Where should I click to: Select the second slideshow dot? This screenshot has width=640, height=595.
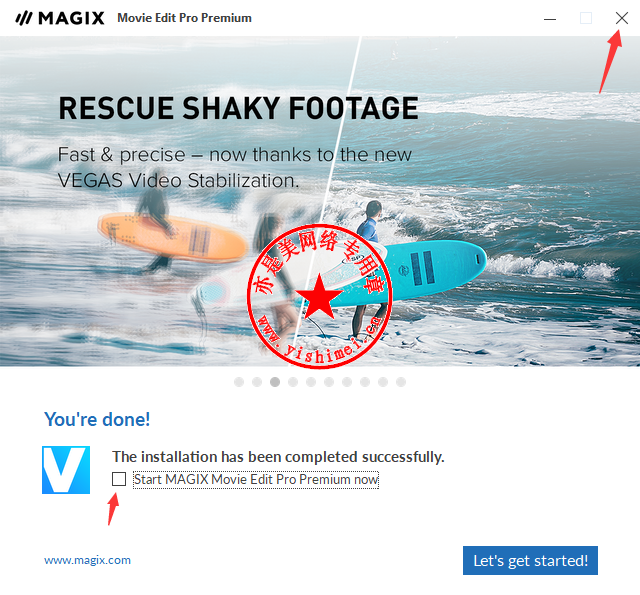257,382
